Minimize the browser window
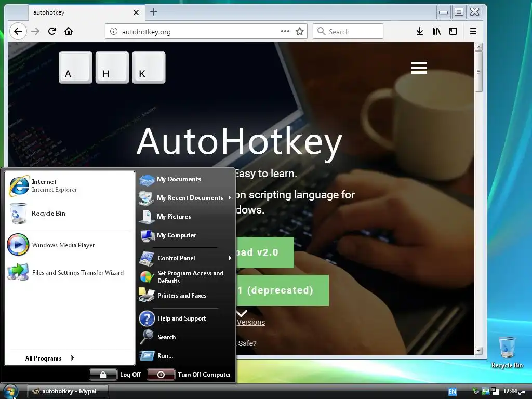 coord(443,12)
